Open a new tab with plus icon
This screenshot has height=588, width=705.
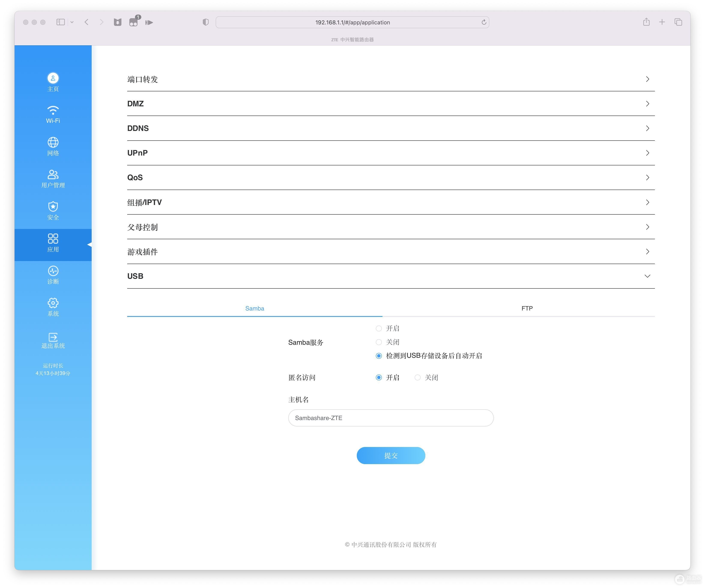662,22
